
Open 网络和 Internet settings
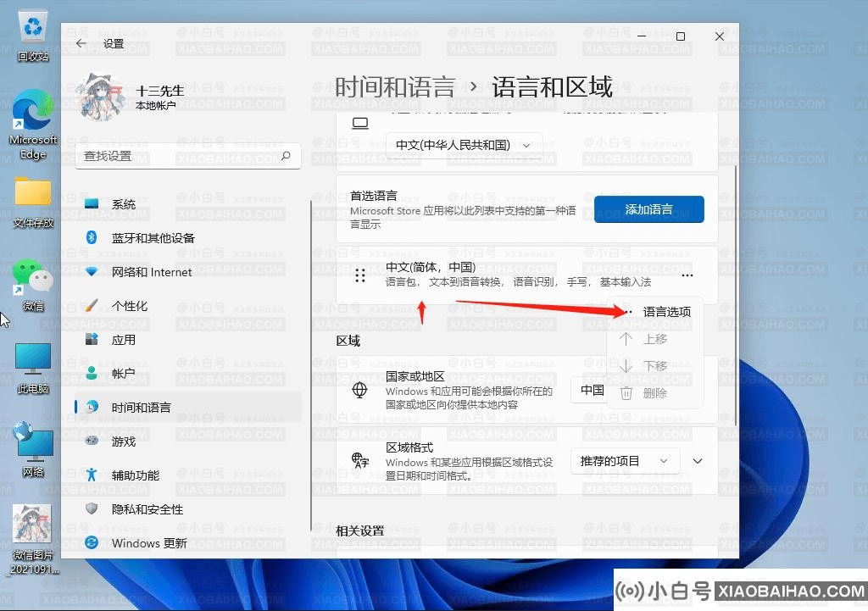(x=188, y=272)
